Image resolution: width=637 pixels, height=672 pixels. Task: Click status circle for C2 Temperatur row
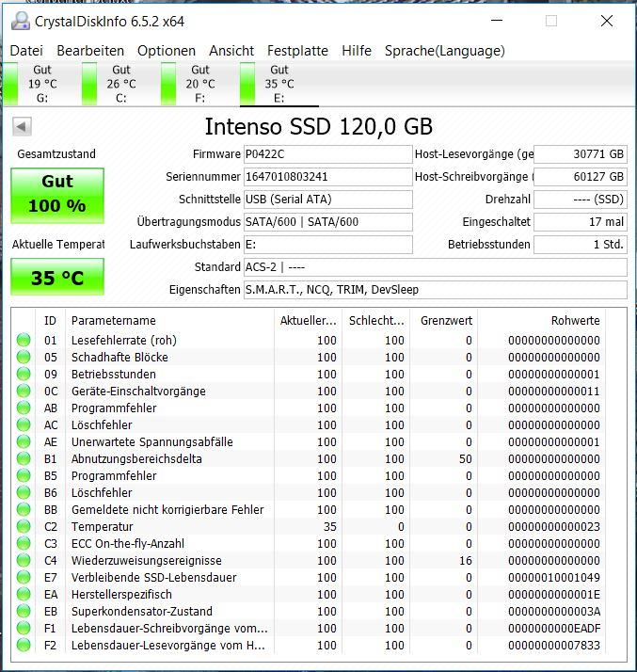tap(24, 526)
